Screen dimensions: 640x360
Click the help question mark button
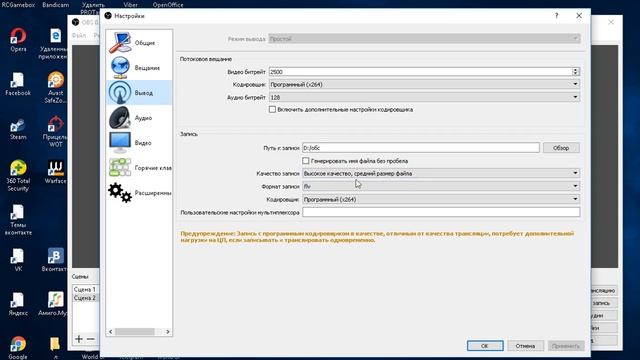pos(556,16)
